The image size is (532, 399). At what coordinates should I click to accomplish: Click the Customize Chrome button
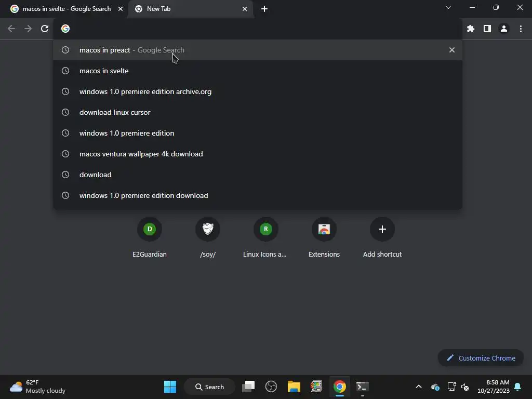point(481,358)
